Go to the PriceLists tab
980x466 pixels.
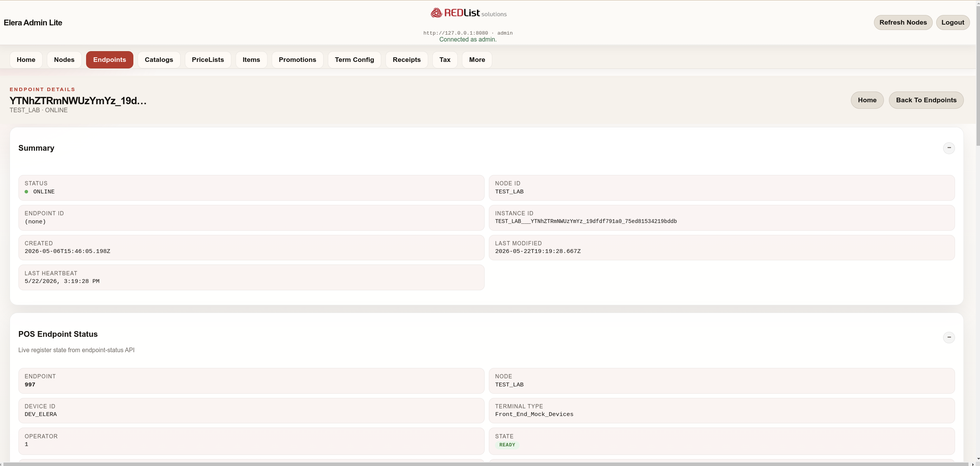click(208, 60)
